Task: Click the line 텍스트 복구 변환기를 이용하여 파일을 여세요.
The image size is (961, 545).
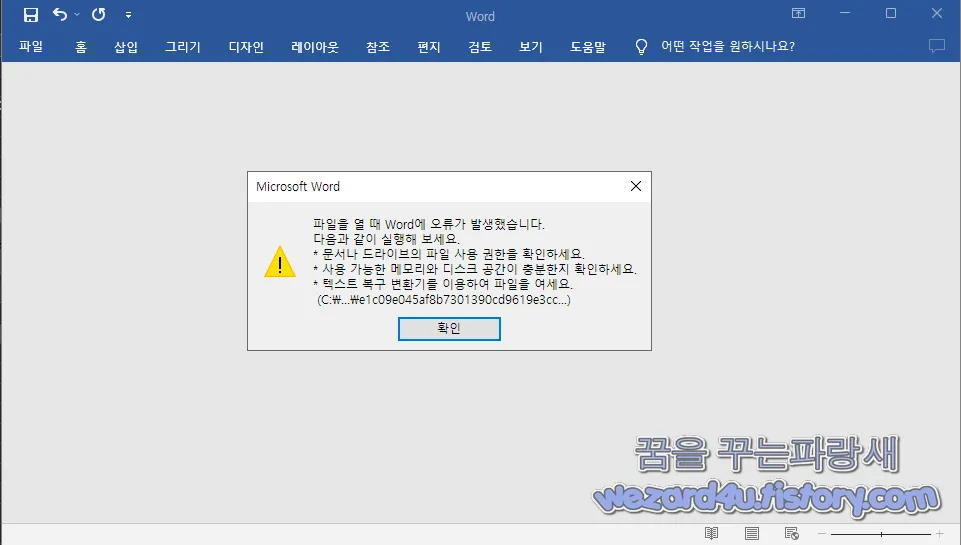Action: tap(443, 284)
